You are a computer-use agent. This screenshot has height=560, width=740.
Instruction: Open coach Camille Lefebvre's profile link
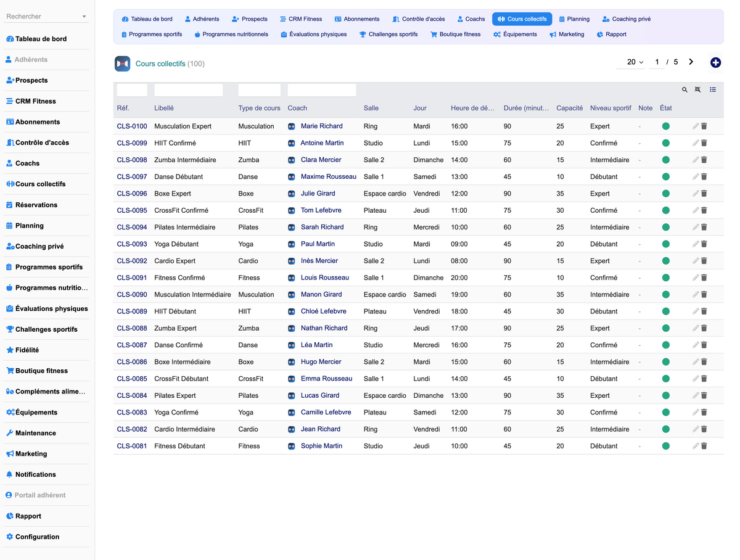326,413
